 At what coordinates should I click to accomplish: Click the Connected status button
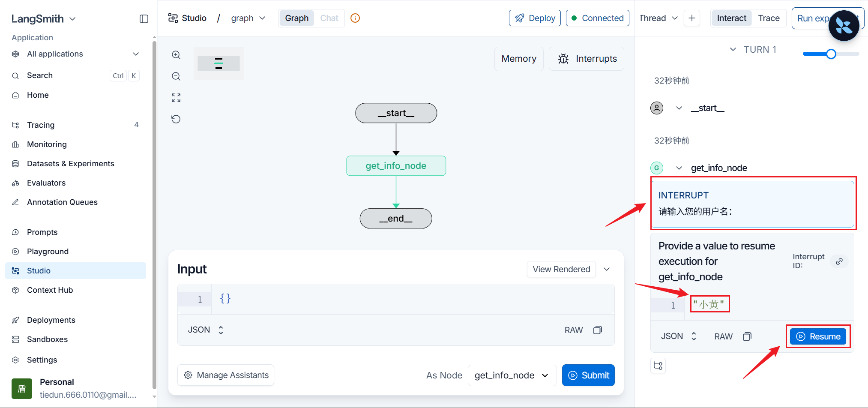point(598,18)
